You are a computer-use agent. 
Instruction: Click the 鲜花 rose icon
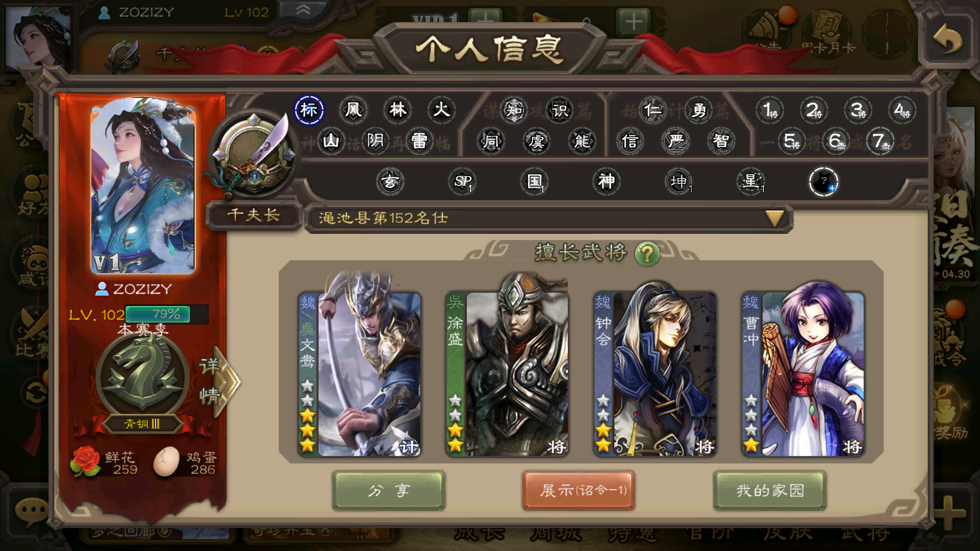(x=86, y=462)
